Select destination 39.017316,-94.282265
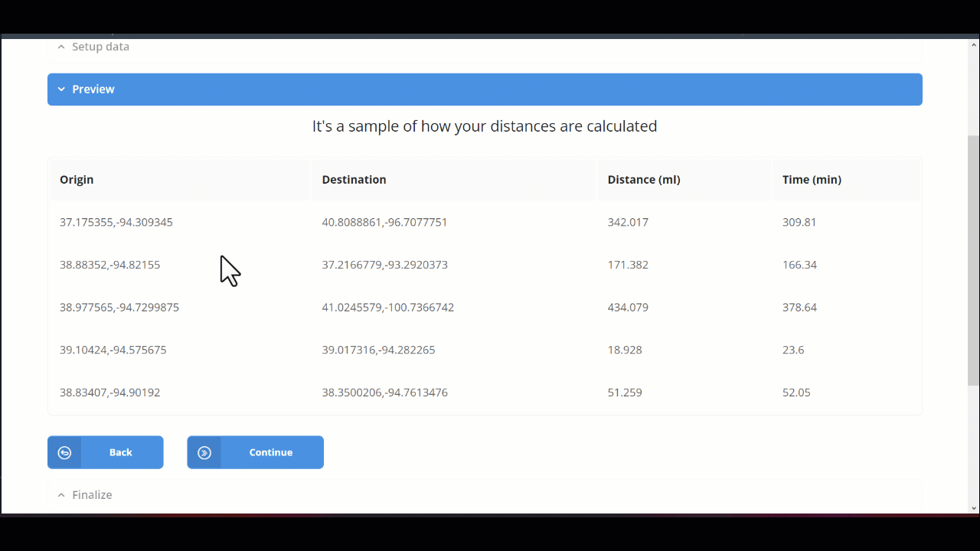The width and height of the screenshot is (980, 551). (378, 350)
